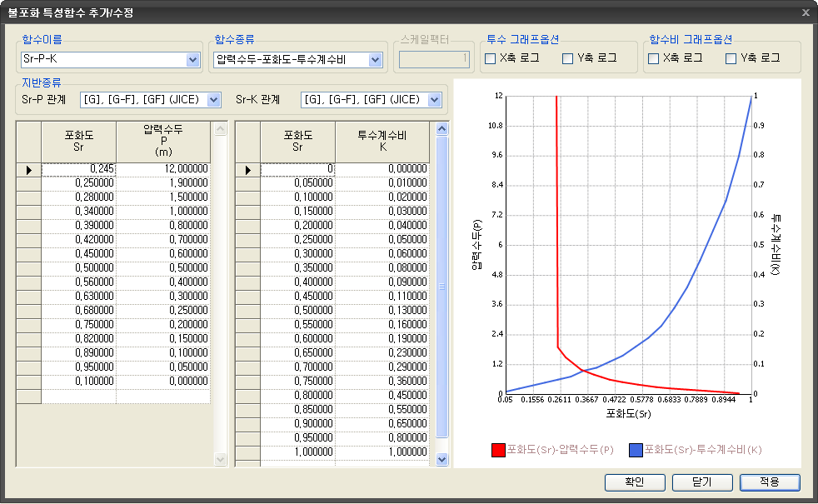Click scroll down arrow of Sr-K table
The height and width of the screenshot is (504, 818).
442,459
